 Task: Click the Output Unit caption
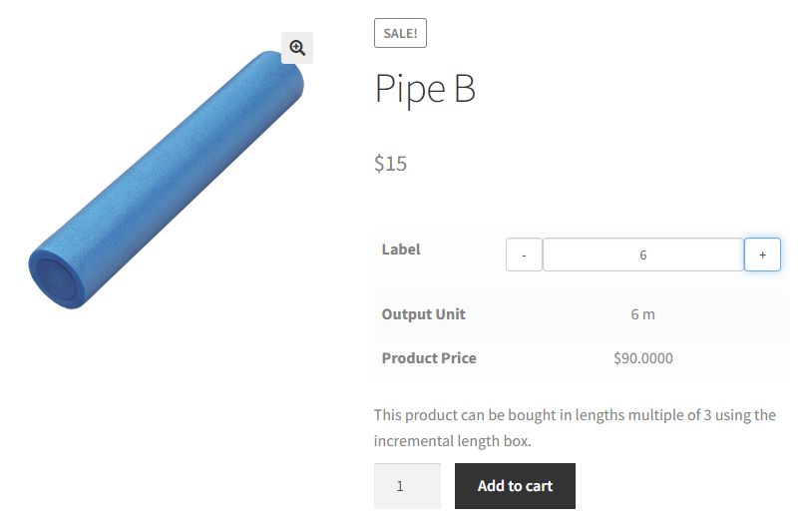click(x=423, y=314)
